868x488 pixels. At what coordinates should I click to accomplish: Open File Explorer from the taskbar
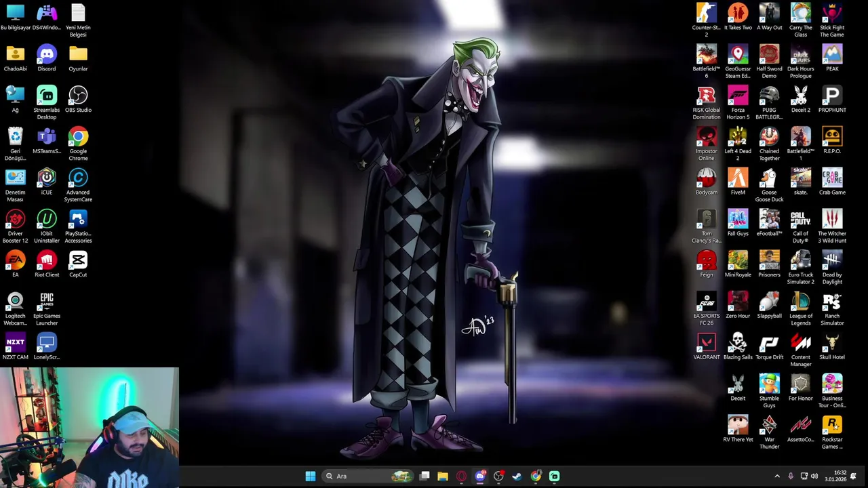(443, 476)
